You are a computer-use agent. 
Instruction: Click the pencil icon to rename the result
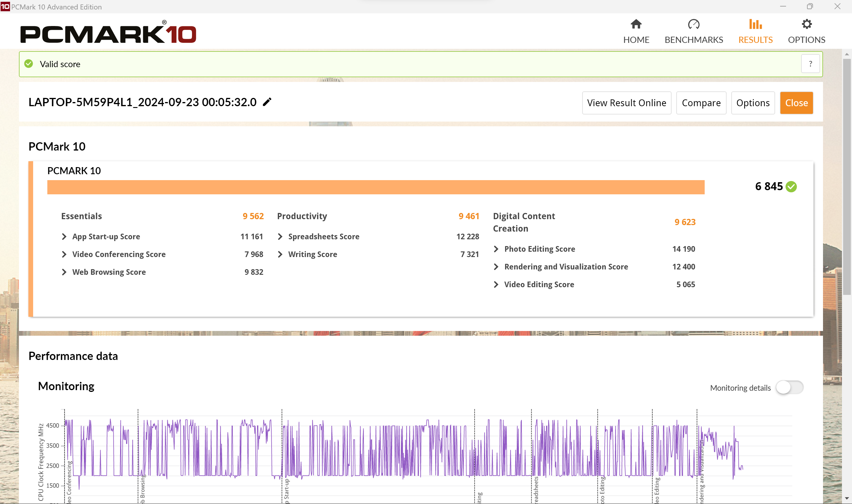click(x=267, y=102)
